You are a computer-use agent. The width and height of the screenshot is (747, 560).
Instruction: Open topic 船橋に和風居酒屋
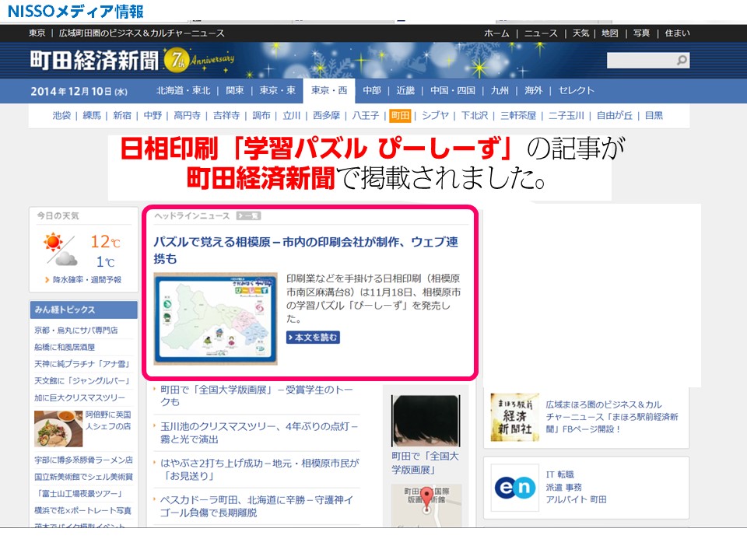pyautogui.click(x=65, y=347)
